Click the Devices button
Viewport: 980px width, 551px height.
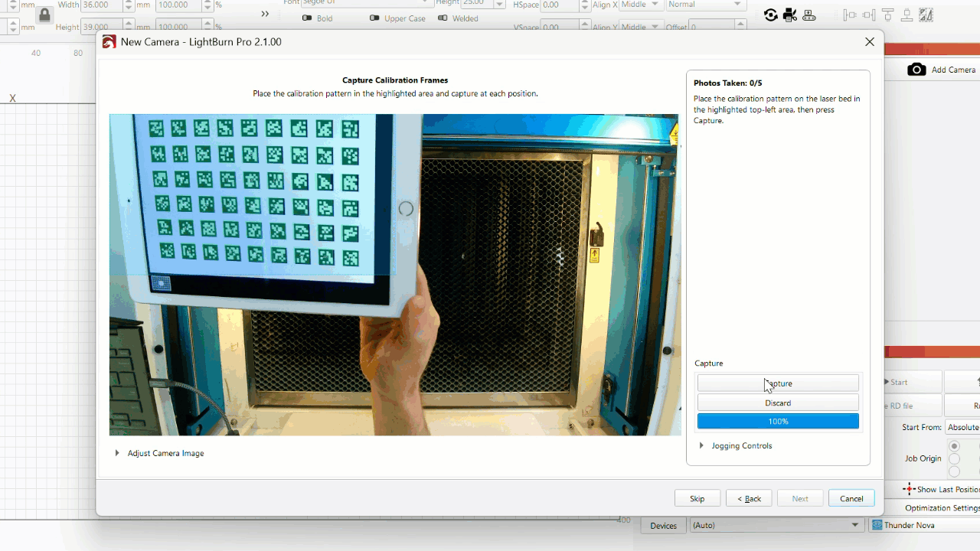coord(663,525)
